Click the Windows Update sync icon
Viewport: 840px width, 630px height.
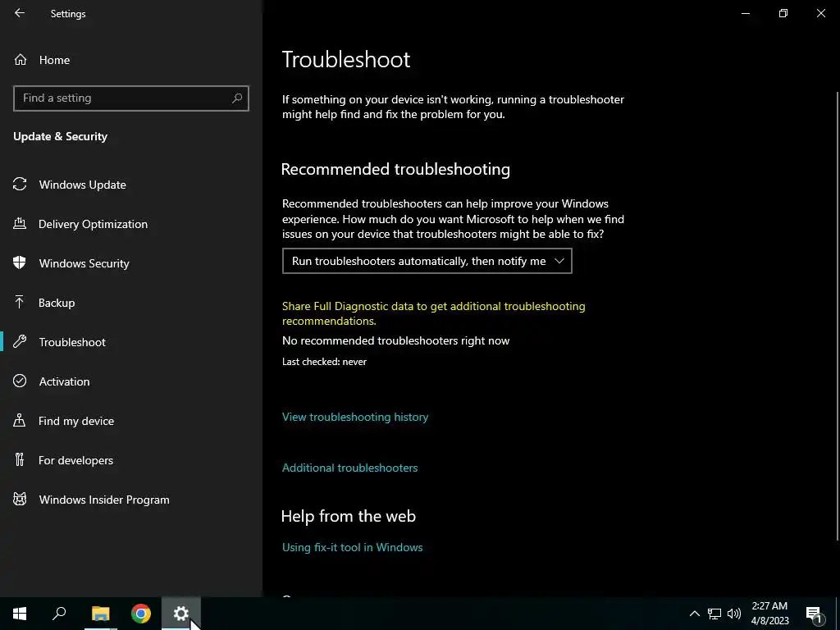click(20, 185)
